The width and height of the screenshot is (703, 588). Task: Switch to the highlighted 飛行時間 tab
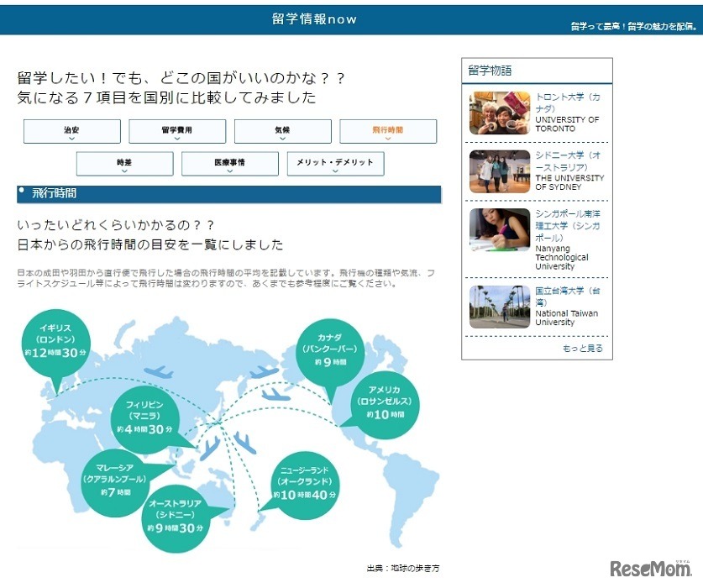click(x=388, y=131)
